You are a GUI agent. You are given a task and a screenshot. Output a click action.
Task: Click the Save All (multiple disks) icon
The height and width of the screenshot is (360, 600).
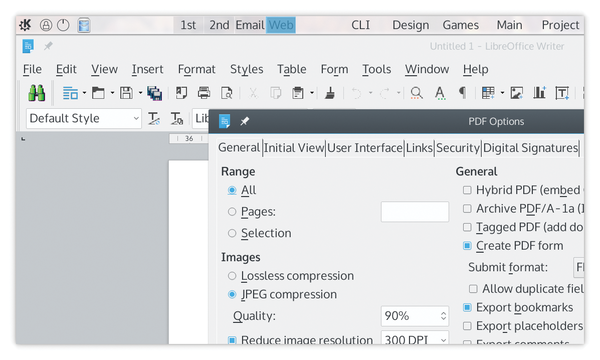155,93
